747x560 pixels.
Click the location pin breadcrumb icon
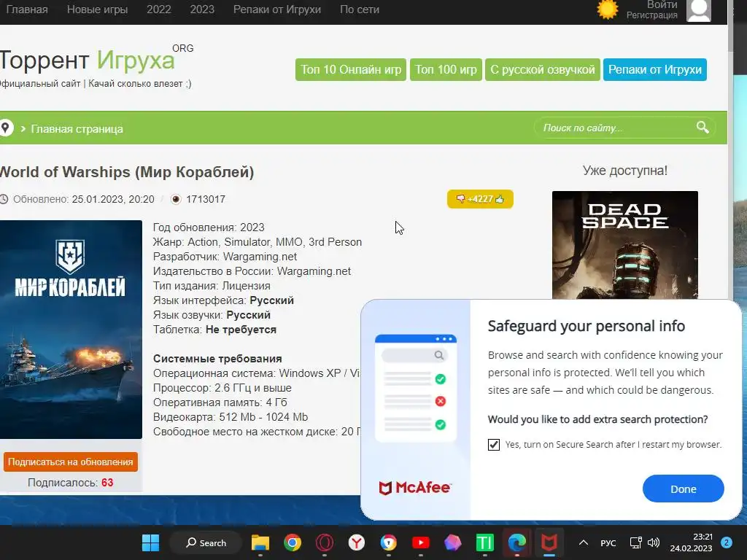tap(6, 128)
